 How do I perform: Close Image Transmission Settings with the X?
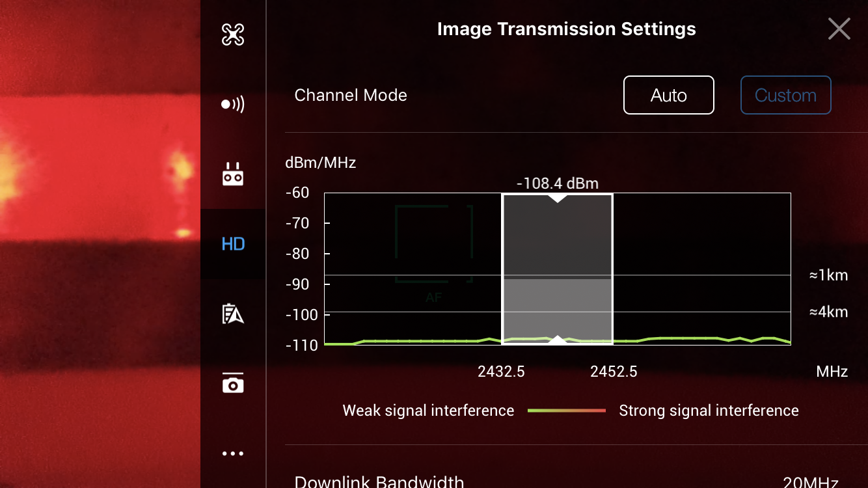click(839, 29)
